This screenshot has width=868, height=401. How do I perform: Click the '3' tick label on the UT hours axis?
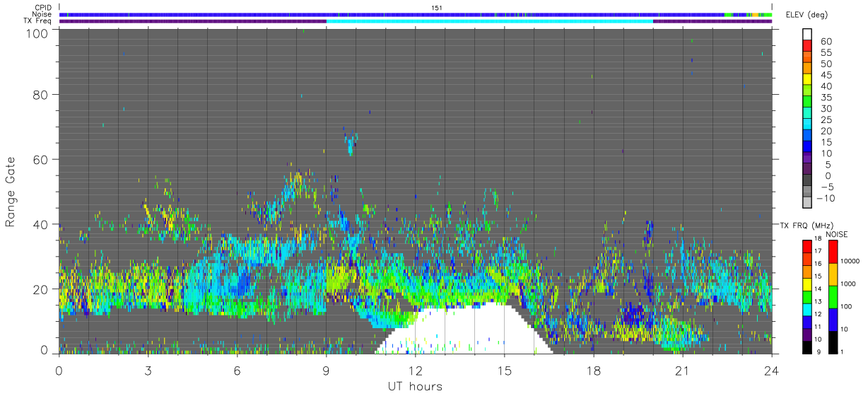click(148, 371)
